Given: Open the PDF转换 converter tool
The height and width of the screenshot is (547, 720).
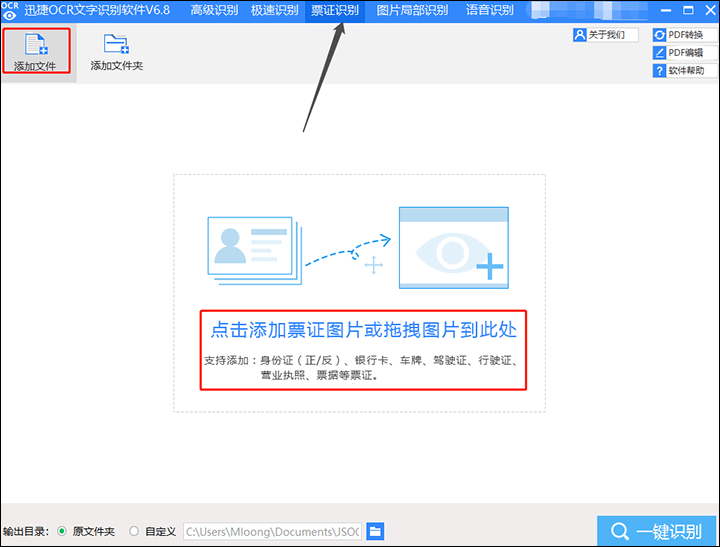Looking at the screenshot, I should pyautogui.click(x=678, y=35).
